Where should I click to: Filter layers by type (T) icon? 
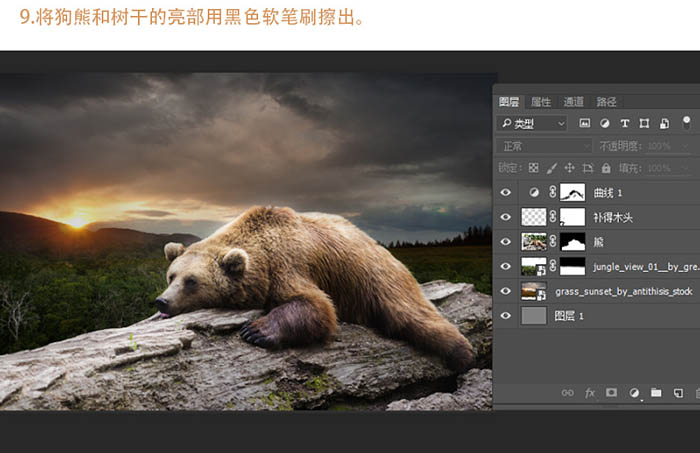tap(625, 123)
